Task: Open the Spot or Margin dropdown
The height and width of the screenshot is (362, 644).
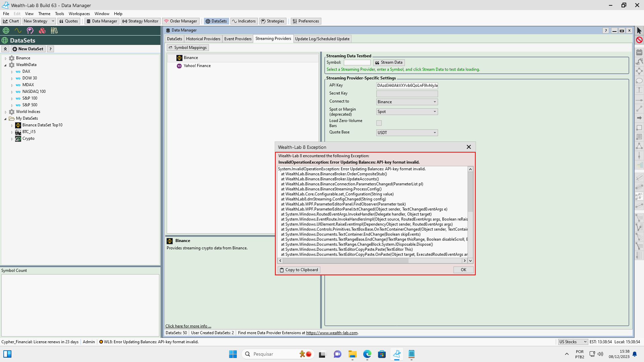Action: [407, 112]
